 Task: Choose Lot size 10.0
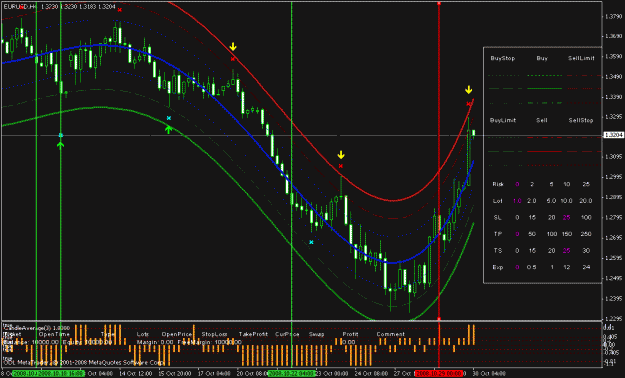coord(566,201)
